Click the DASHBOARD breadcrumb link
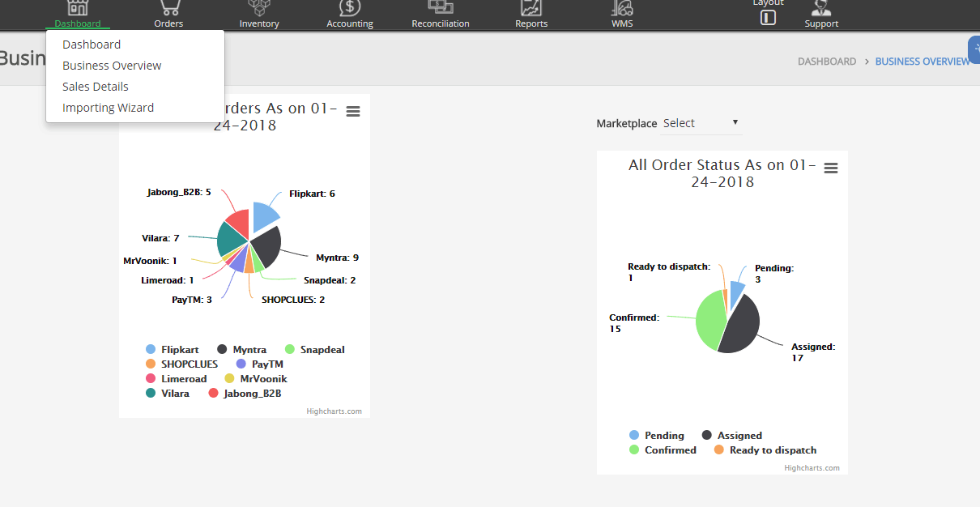The image size is (980, 507). (x=826, y=62)
